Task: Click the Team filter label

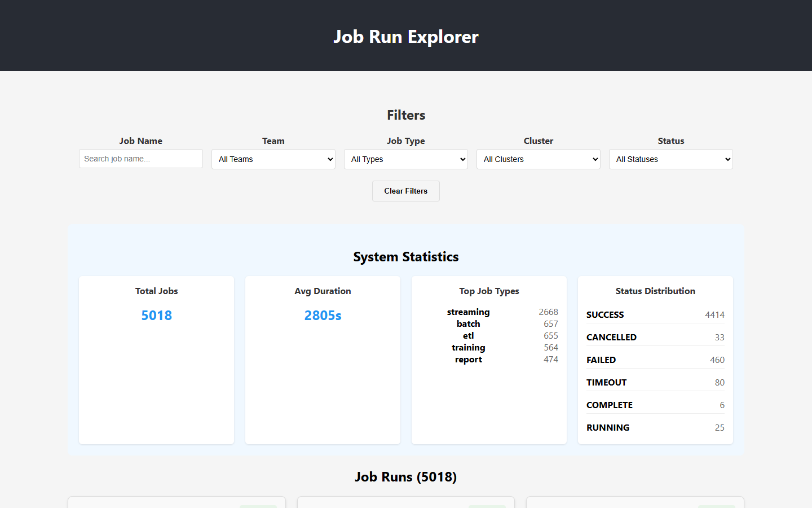Action: 273,141
